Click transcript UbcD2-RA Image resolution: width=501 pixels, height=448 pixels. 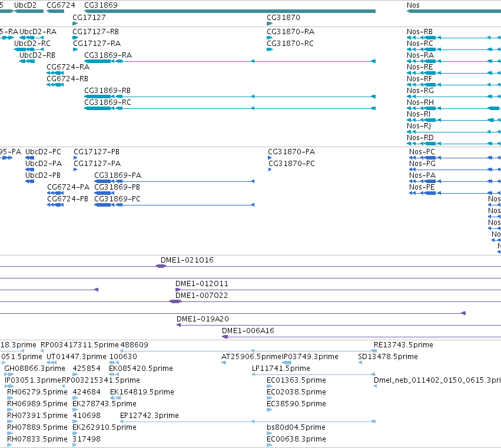(x=38, y=32)
